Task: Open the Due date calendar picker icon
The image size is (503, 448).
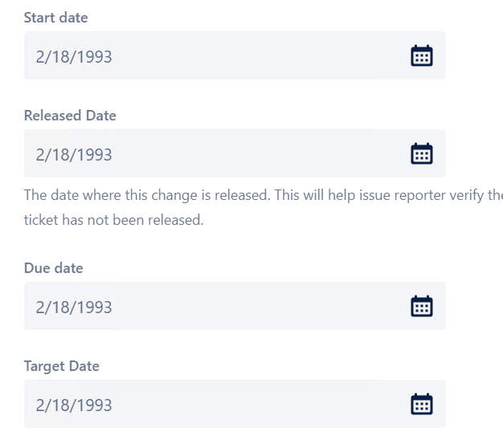Action: 422,307
